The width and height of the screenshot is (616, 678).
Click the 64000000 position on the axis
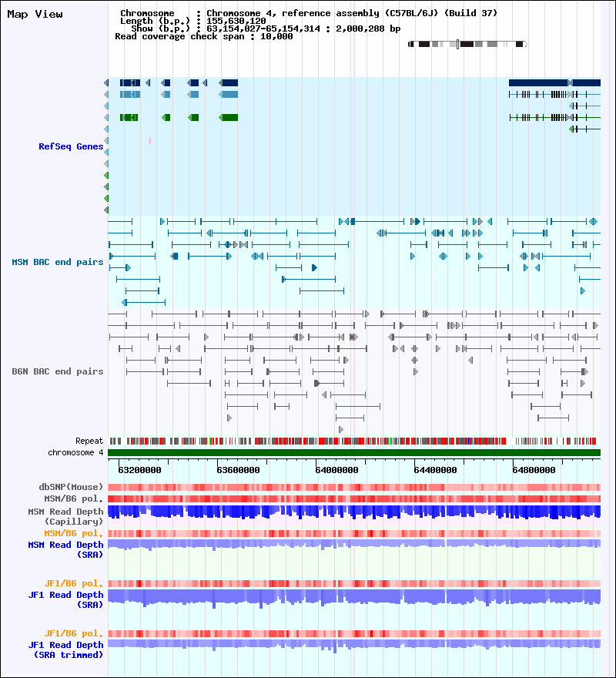click(336, 470)
